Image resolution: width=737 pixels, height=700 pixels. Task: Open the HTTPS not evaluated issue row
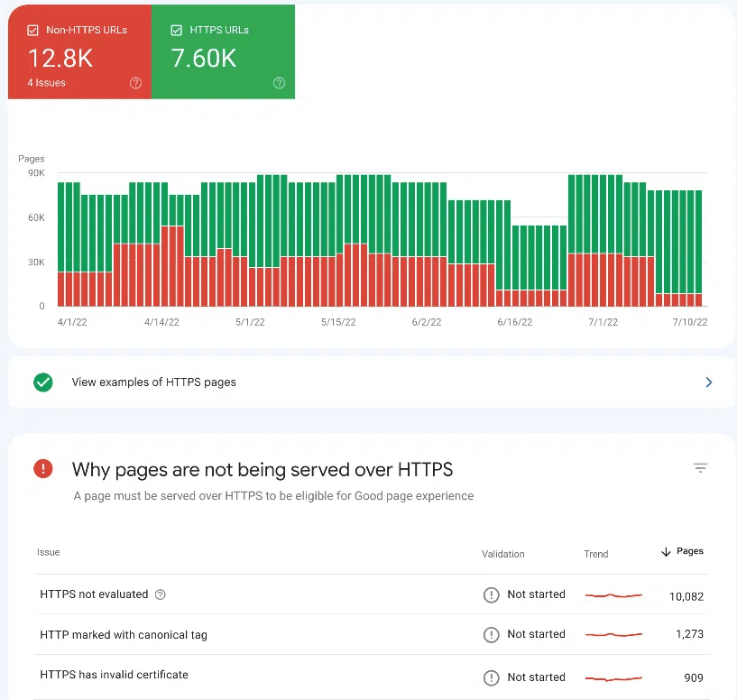click(x=372, y=594)
